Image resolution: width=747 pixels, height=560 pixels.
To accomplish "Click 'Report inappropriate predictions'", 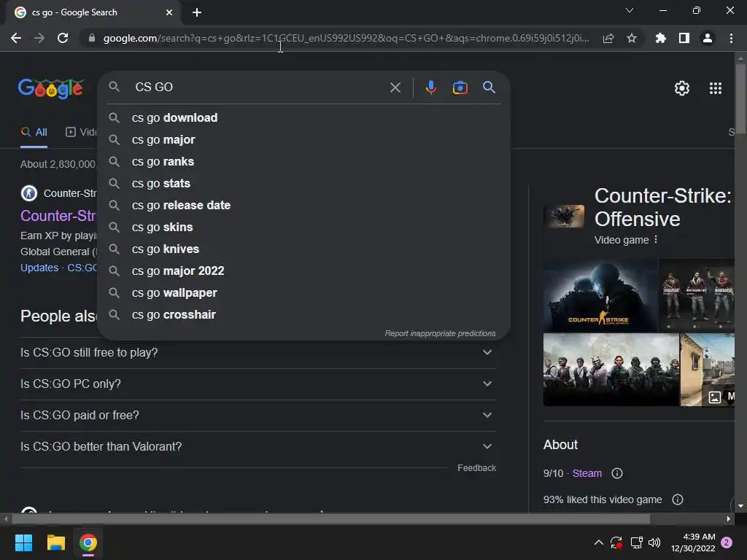I will coord(440,333).
